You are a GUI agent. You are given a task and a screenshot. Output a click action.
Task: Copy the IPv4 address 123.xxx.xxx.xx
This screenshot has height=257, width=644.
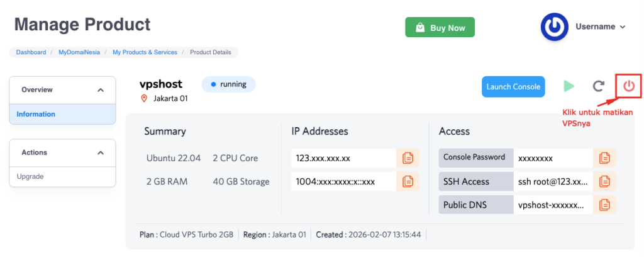[408, 158]
